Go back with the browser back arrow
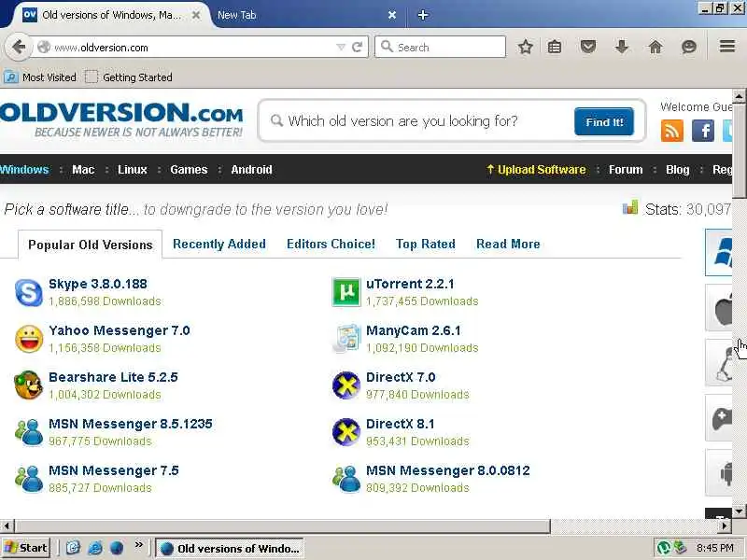This screenshot has width=747, height=560. pos(19,47)
